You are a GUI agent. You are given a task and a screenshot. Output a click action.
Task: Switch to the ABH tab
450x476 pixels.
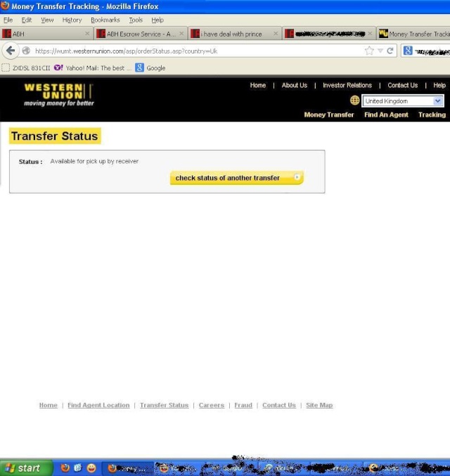46,34
